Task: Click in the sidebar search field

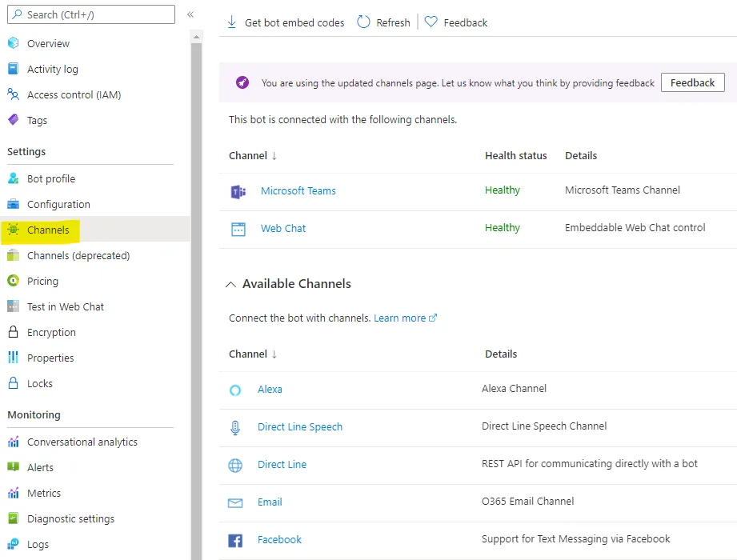Action: click(91, 14)
